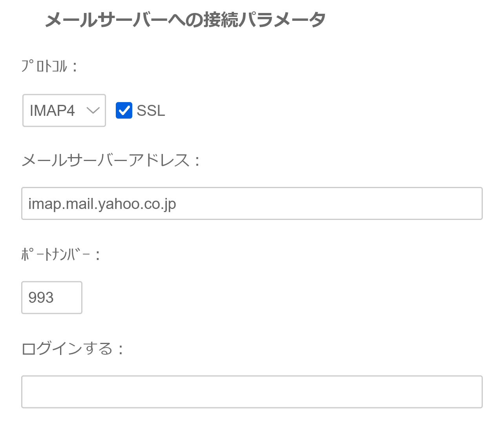Click the ログインする label
Viewport: 504px width, 421px height.
click(x=68, y=349)
